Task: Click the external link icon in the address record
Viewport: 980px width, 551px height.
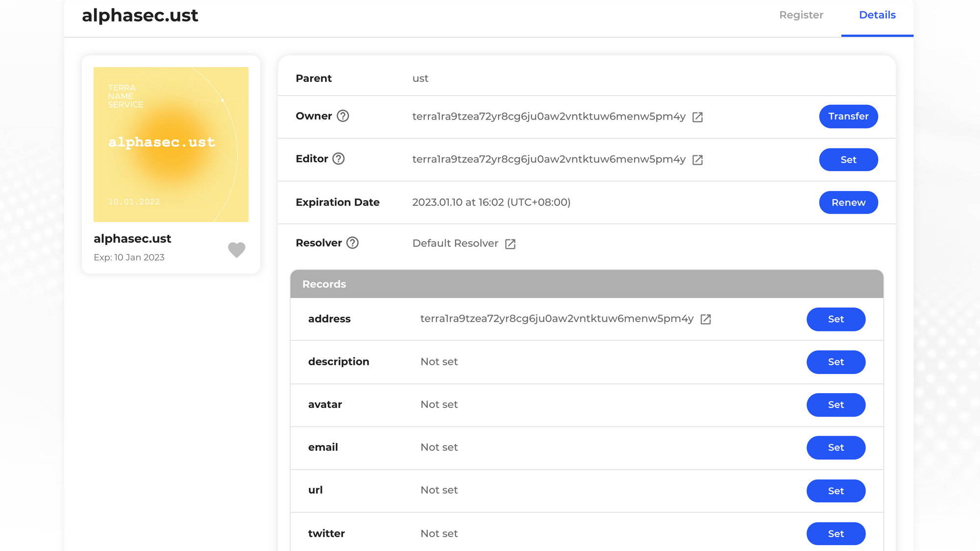Action: tap(706, 319)
